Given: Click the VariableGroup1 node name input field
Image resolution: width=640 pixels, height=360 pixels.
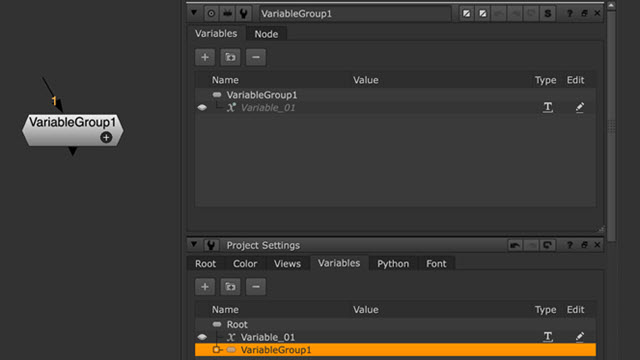Looking at the screenshot, I should click(355, 13).
